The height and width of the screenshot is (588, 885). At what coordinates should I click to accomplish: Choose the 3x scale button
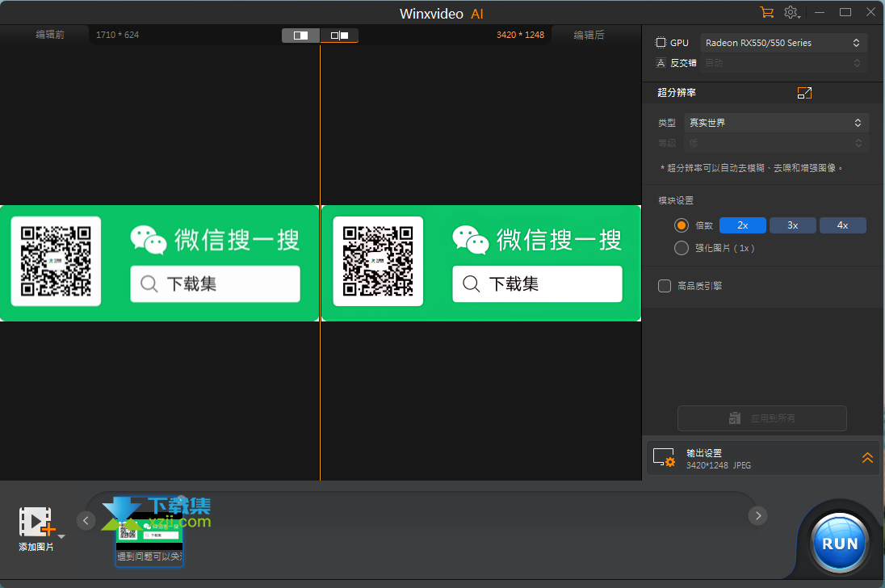[792, 225]
